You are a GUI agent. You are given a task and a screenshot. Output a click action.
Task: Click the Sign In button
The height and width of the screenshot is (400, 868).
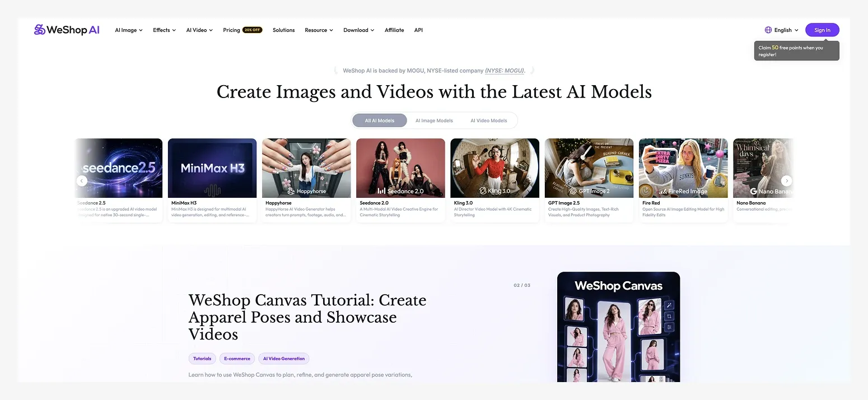click(822, 30)
